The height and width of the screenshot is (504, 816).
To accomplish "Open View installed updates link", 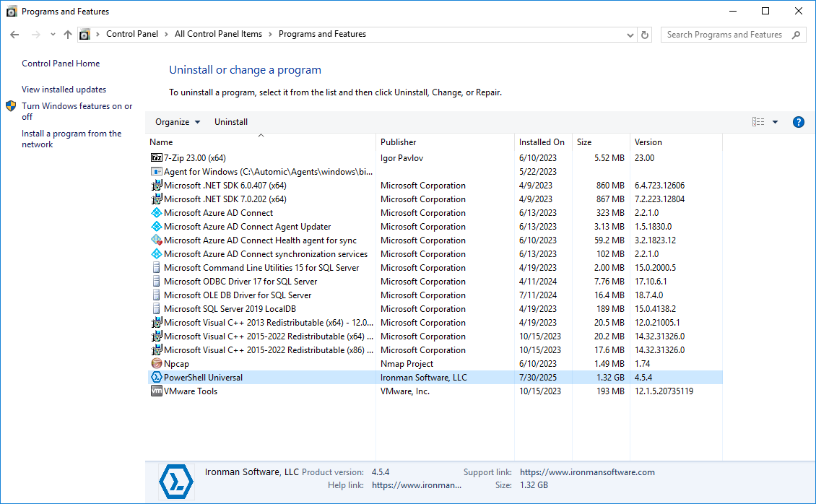I will pos(64,90).
